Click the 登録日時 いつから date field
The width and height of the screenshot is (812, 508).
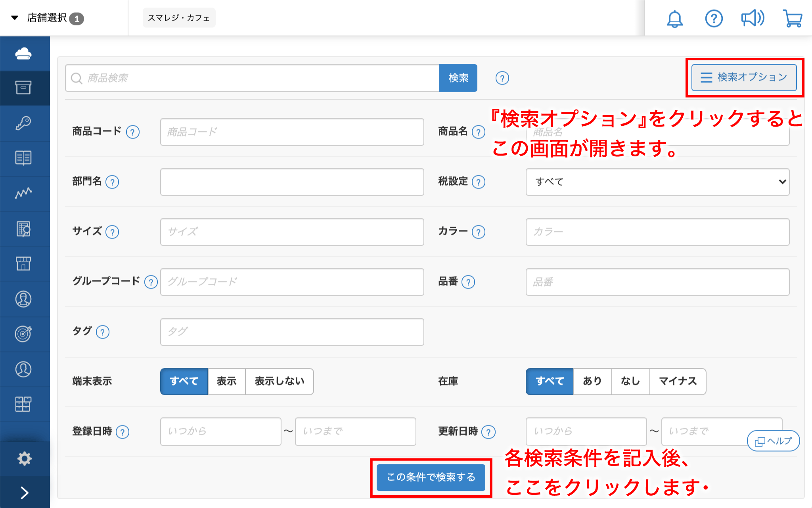[220, 431]
